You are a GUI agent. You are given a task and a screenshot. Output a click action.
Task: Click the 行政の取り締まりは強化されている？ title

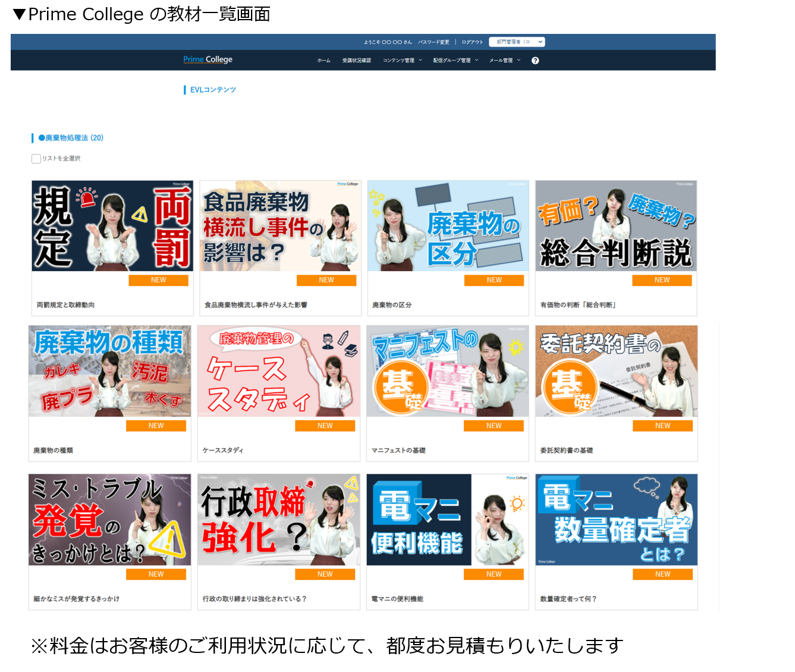tap(254, 599)
